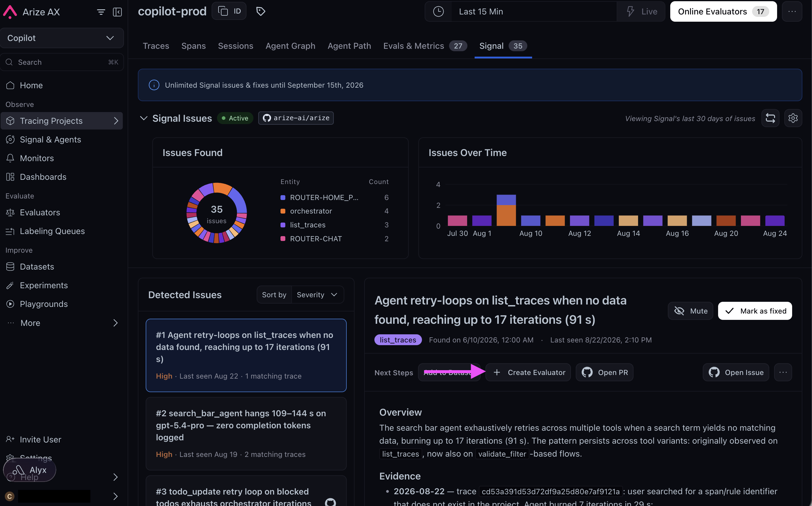Click Mark as fixed
Screen dimensions: 812x506
(755, 311)
